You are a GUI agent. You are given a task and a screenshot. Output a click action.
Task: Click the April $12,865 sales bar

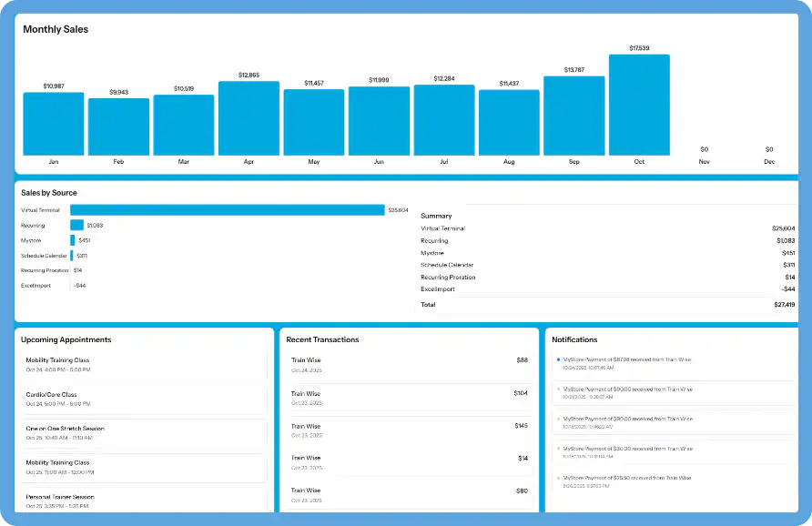(x=249, y=118)
